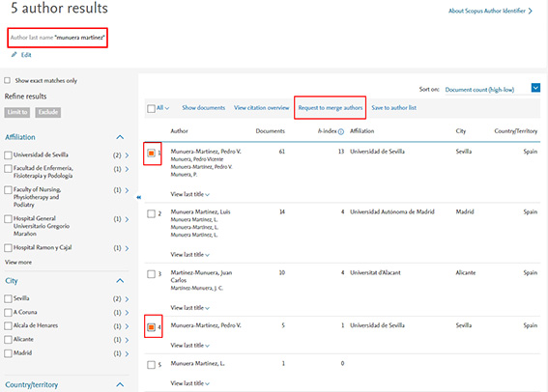Collapse the City refine section

point(120,281)
